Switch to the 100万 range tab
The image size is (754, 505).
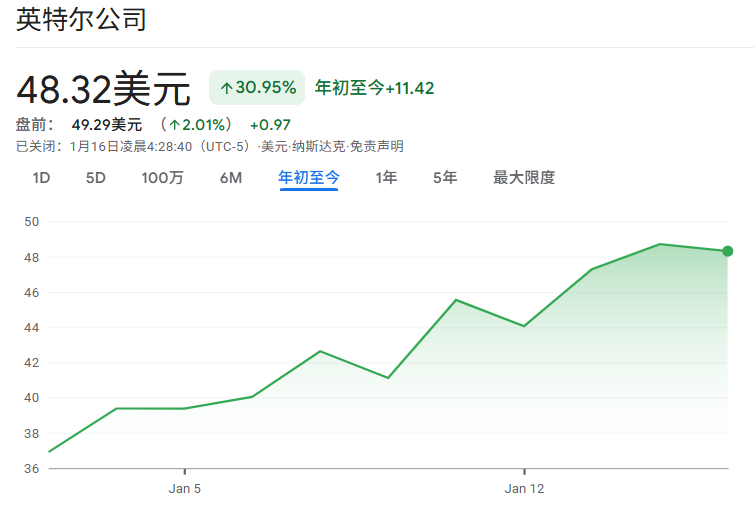163,178
